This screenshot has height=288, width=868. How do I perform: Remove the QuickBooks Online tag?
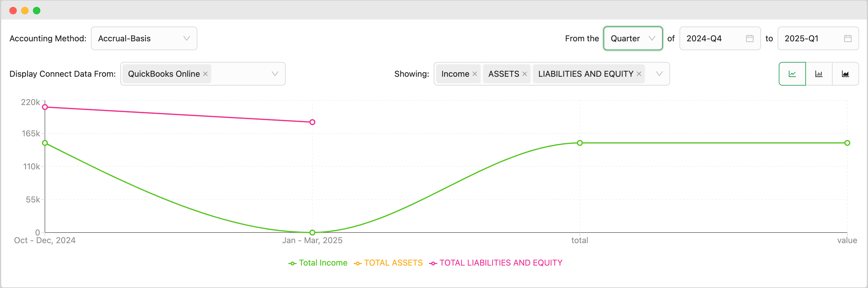coord(205,74)
